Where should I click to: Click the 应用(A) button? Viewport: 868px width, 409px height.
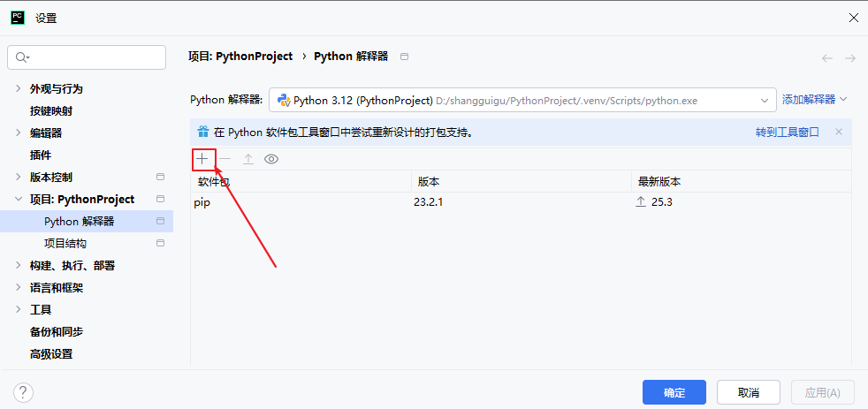823,392
